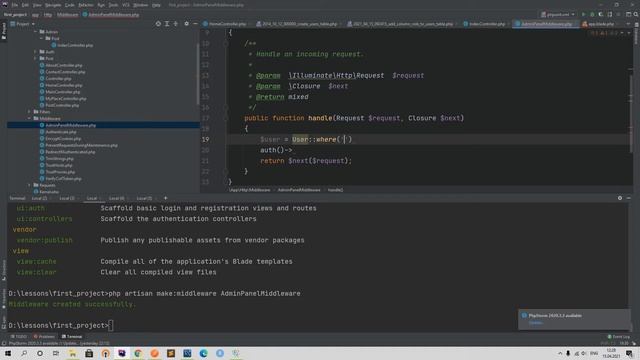Viewport: 640px width, 360px height.
Task: Select EncryptCookies.php in project tree
Action: pyautogui.click(x=63, y=139)
